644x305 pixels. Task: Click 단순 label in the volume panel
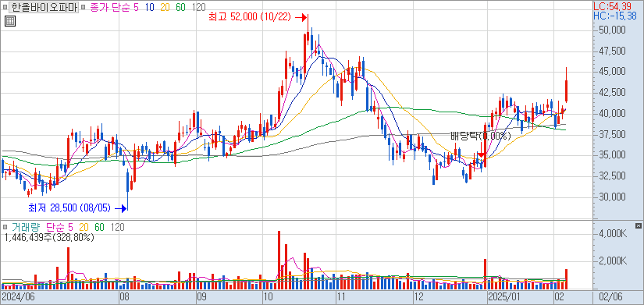coord(55,227)
